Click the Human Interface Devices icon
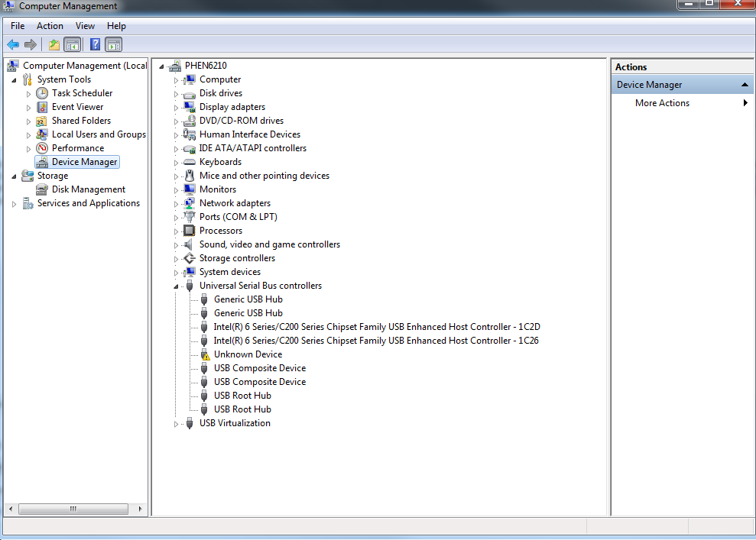 pos(190,134)
